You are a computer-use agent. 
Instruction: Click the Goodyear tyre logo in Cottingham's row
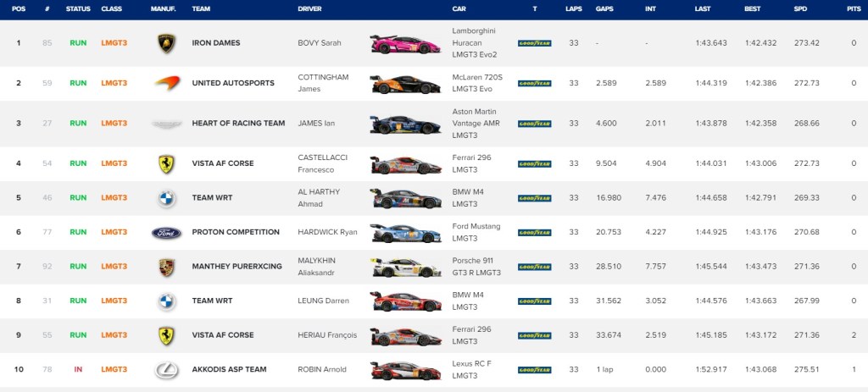click(x=535, y=84)
